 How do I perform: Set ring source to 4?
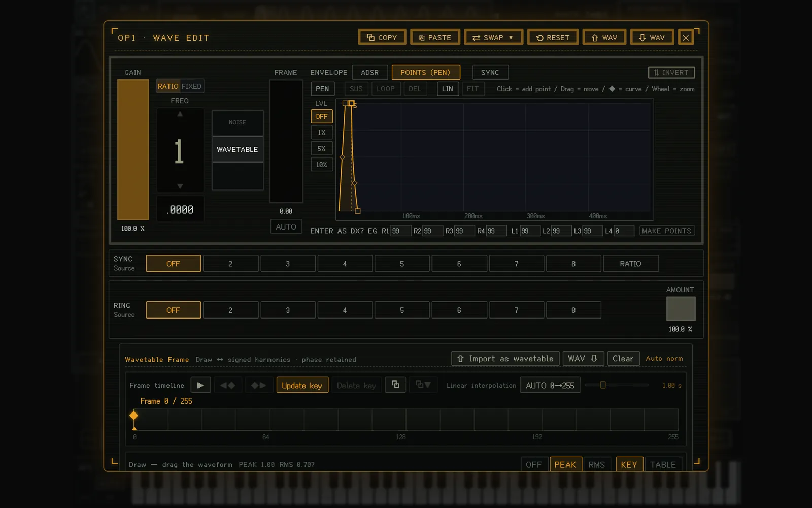coord(345,310)
